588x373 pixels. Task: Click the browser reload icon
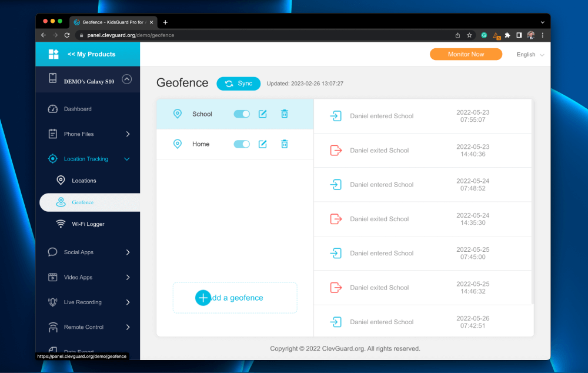pos(67,35)
